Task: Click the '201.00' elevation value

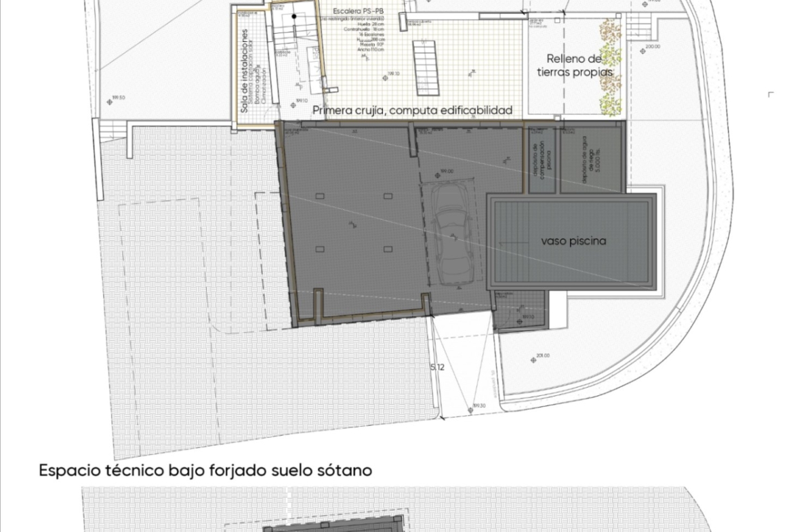Action: click(543, 356)
